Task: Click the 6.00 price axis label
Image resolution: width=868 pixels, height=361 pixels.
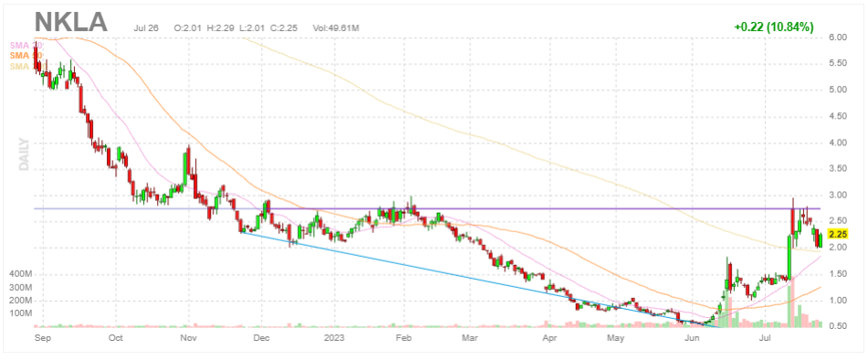Action: [838, 37]
